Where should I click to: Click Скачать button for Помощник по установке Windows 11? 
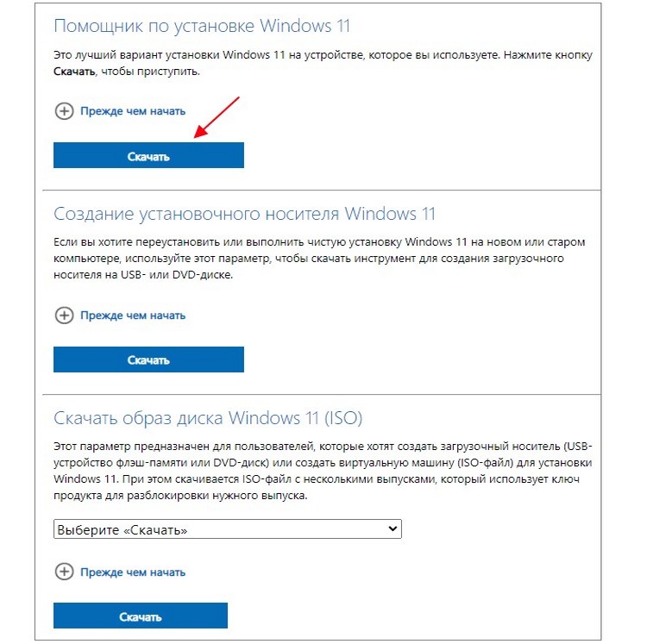pos(148,155)
